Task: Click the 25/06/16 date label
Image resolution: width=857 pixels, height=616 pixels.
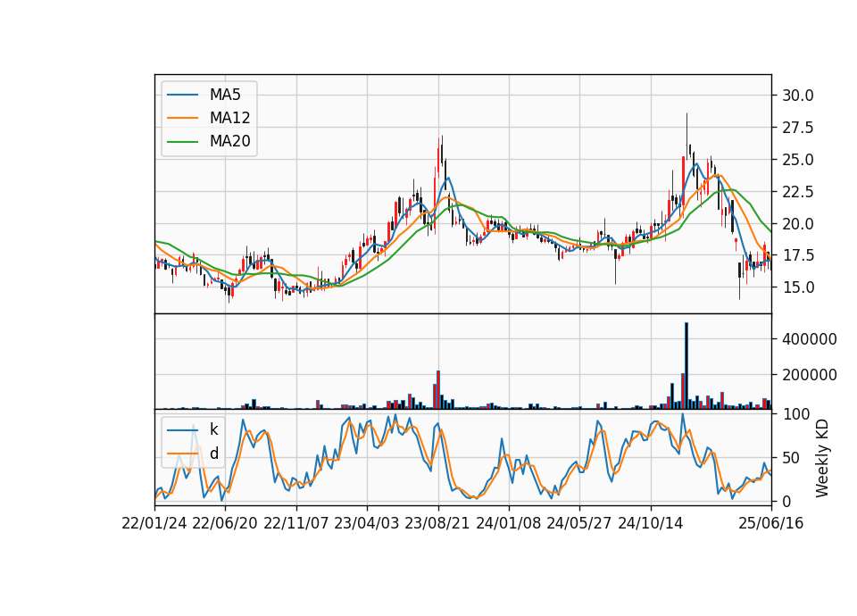Action: coord(771,523)
